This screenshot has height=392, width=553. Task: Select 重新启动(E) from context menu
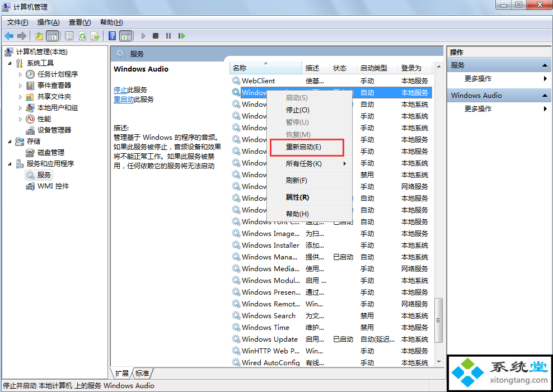click(x=305, y=147)
